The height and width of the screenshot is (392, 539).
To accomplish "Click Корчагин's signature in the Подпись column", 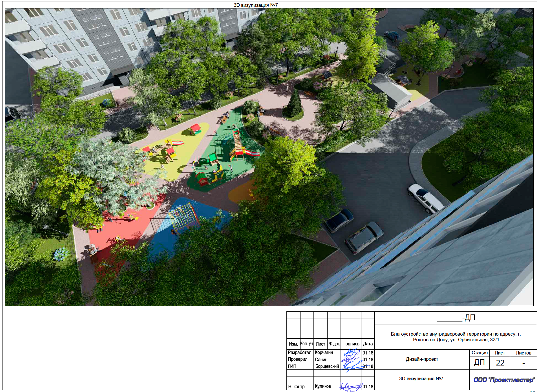I will click(351, 353).
